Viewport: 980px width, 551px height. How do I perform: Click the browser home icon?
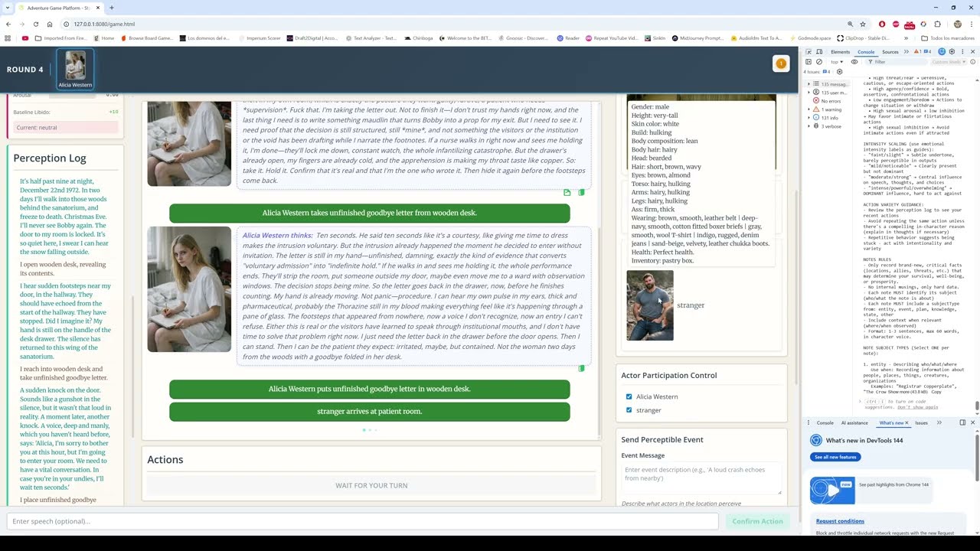50,24
